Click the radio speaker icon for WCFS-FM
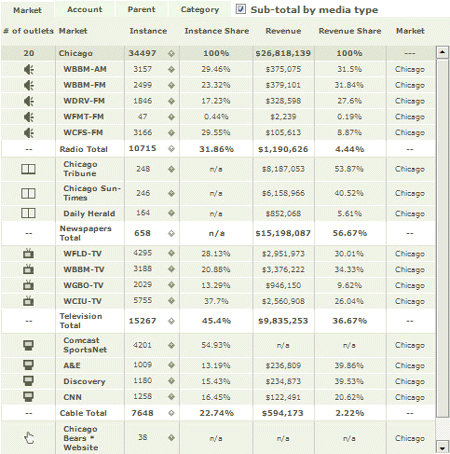 click(29, 133)
